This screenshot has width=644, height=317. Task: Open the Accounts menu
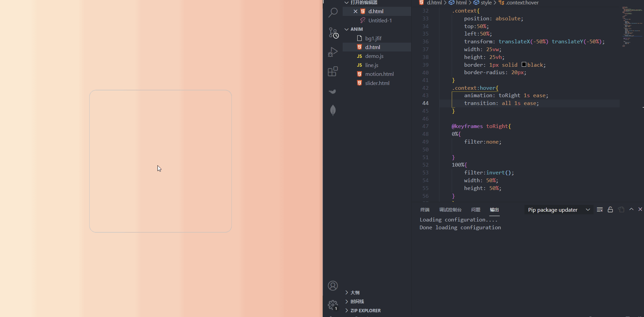tap(333, 286)
